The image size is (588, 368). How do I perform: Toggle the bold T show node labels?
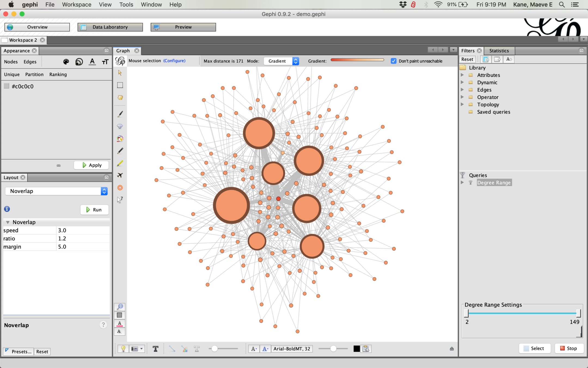point(155,349)
